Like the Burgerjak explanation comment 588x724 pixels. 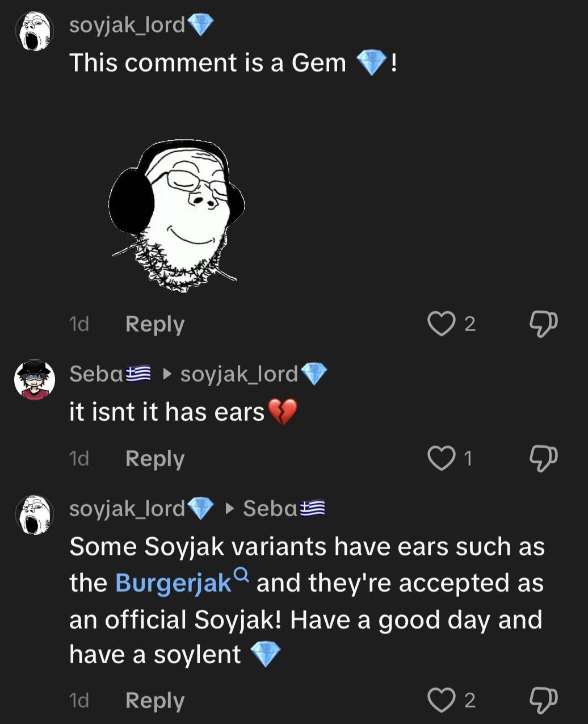(x=441, y=700)
